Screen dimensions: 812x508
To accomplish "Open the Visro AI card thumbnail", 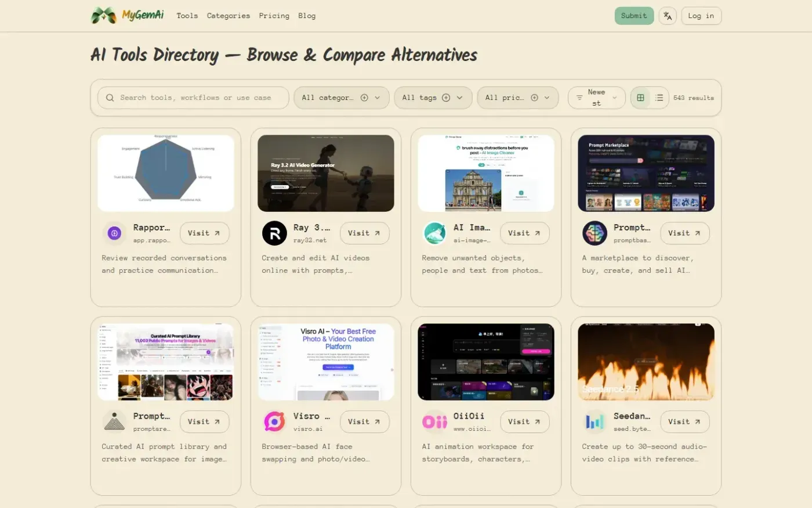I will [326, 362].
